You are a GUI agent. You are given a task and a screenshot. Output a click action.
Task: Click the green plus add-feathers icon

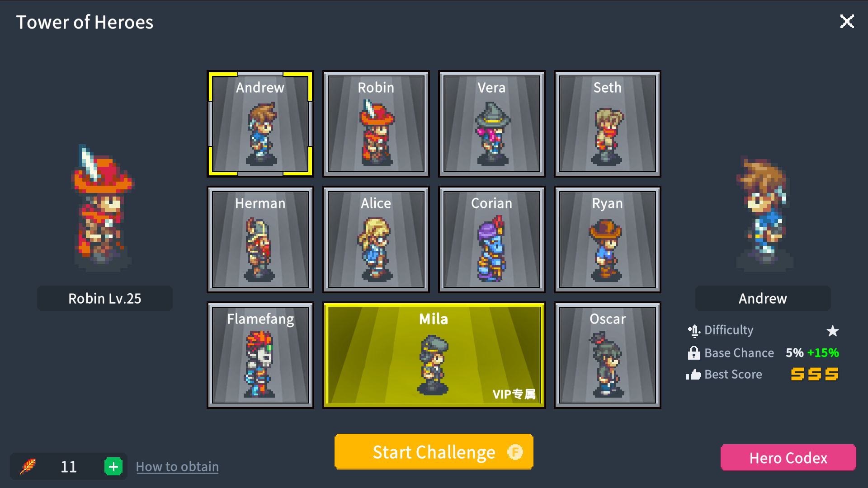[x=113, y=466]
